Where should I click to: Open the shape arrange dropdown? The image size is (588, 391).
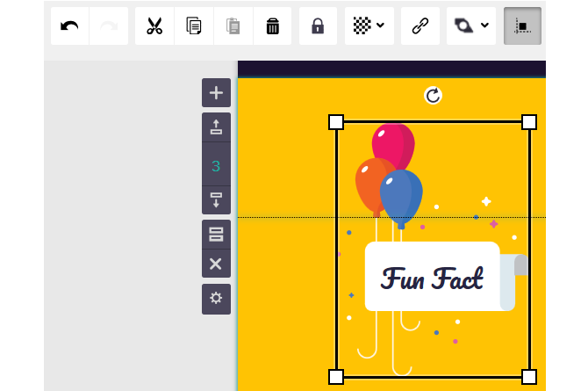tap(471, 25)
